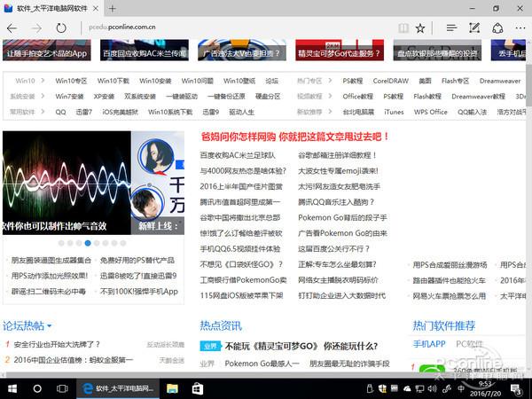The height and width of the screenshot is (399, 532).
Task: Open 腾讯QQ音乐注入酷狗 article link
Action: [336, 202]
